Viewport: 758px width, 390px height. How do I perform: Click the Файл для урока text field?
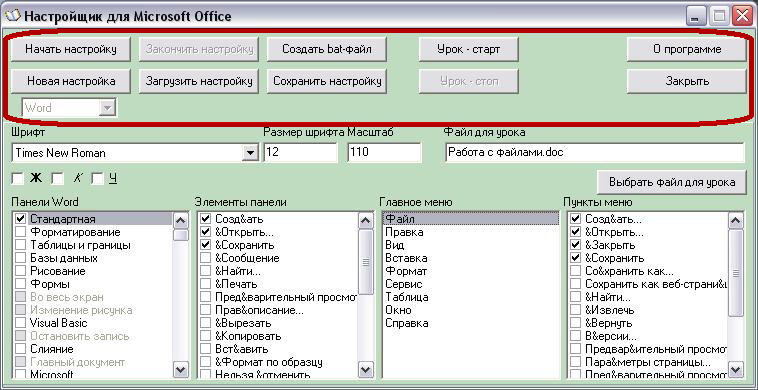coord(594,153)
